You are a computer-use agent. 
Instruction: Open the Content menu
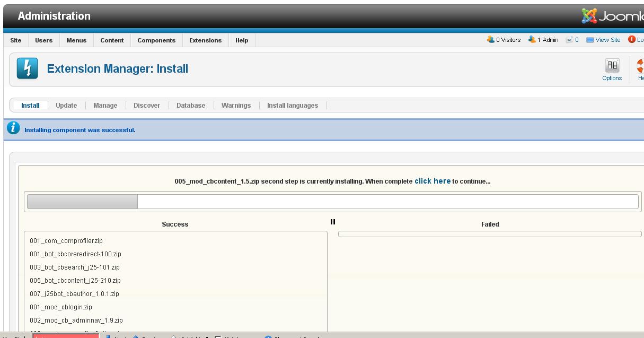[x=112, y=40]
